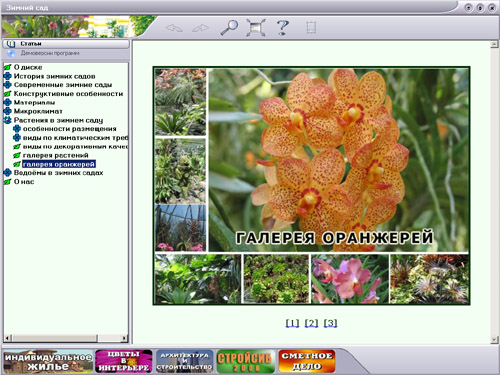Expand the История зимних садов book icon
500x375 pixels.
[x=8, y=76]
